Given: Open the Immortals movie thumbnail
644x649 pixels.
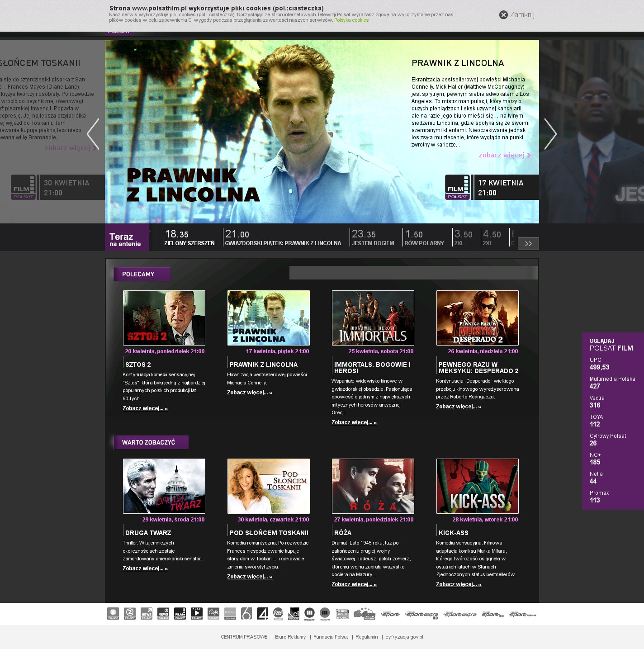Looking at the screenshot, I should click(373, 318).
